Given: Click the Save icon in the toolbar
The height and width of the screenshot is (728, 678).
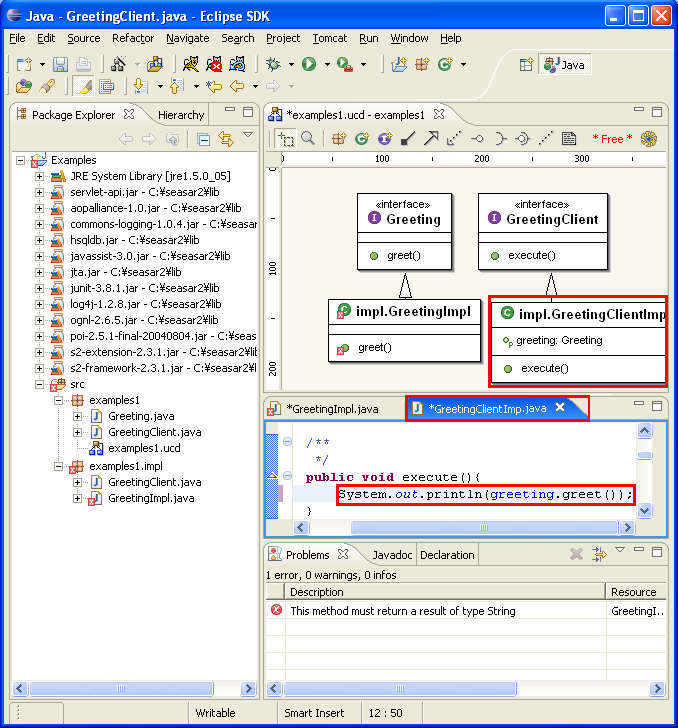Looking at the screenshot, I should [60, 64].
